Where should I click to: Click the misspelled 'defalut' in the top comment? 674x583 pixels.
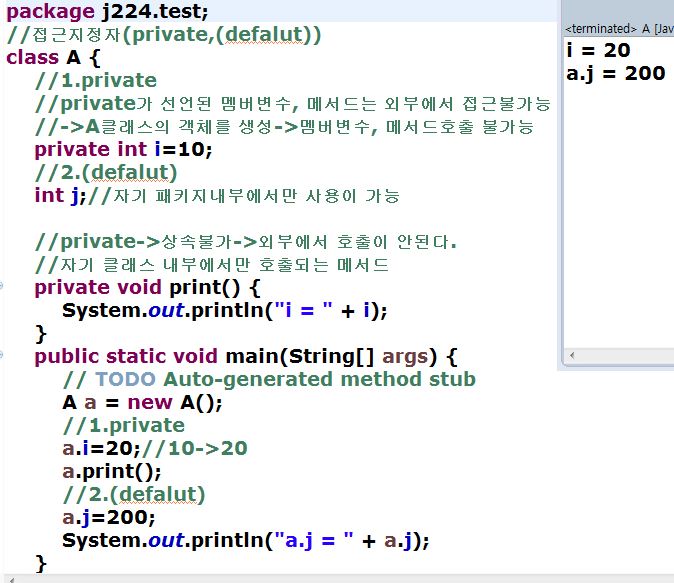(266, 34)
